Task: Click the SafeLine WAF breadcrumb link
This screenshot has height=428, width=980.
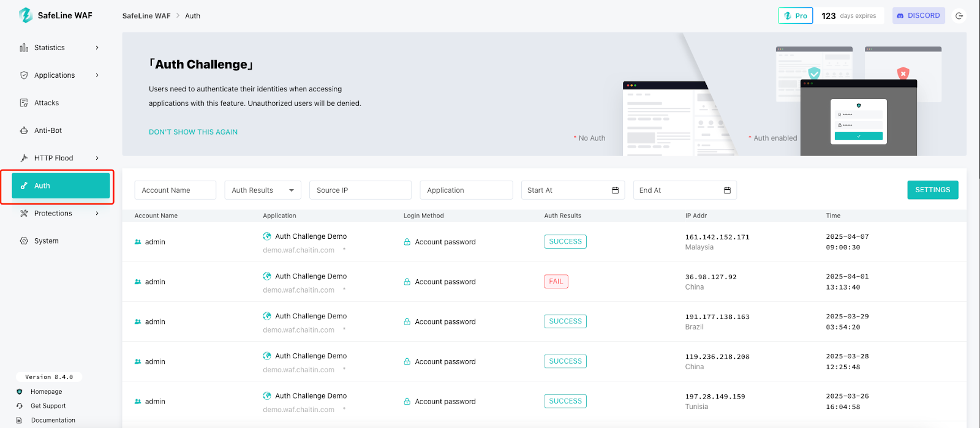Action: tap(146, 16)
